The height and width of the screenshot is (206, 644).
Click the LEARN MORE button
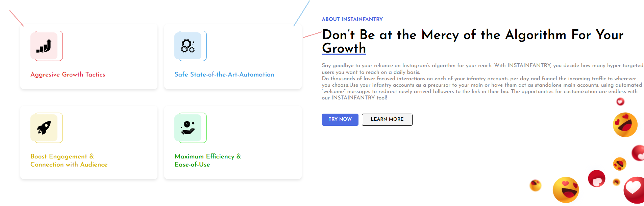[387, 119]
